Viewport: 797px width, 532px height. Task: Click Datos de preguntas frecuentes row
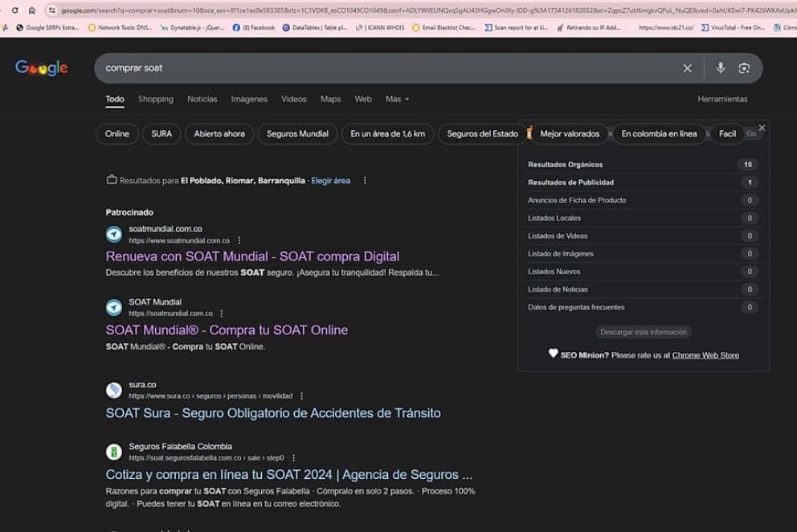643,307
